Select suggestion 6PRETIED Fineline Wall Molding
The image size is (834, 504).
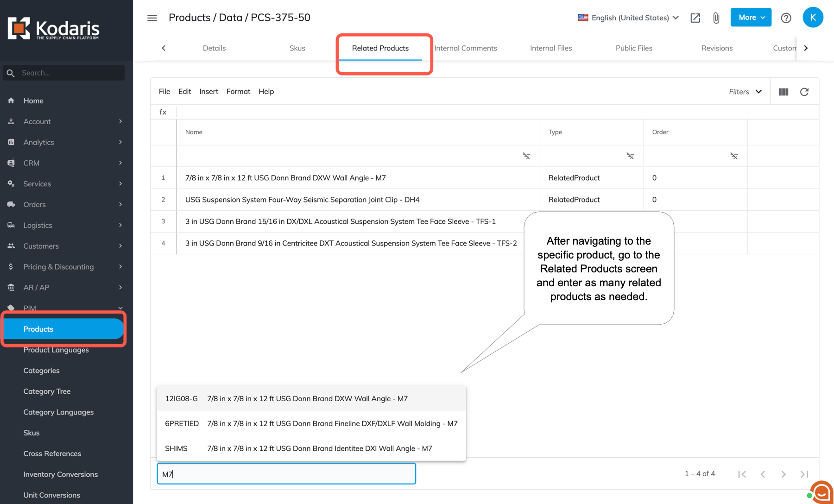(x=311, y=423)
